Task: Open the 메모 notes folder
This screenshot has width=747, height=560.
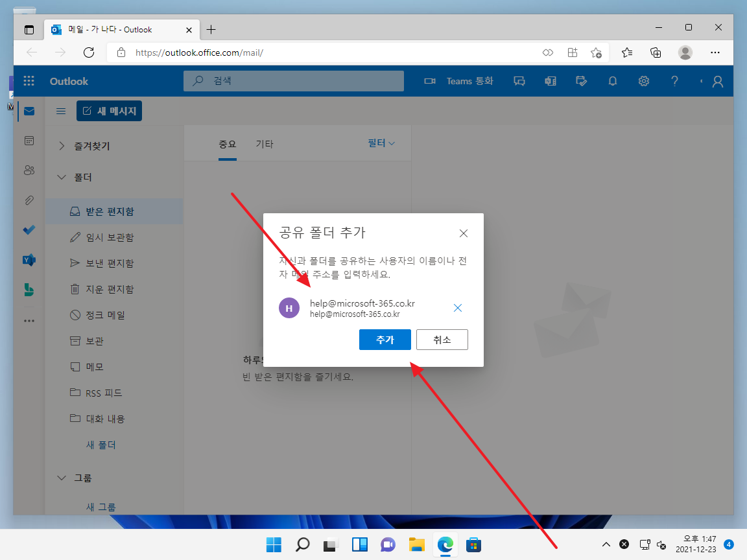Action: coord(114,367)
